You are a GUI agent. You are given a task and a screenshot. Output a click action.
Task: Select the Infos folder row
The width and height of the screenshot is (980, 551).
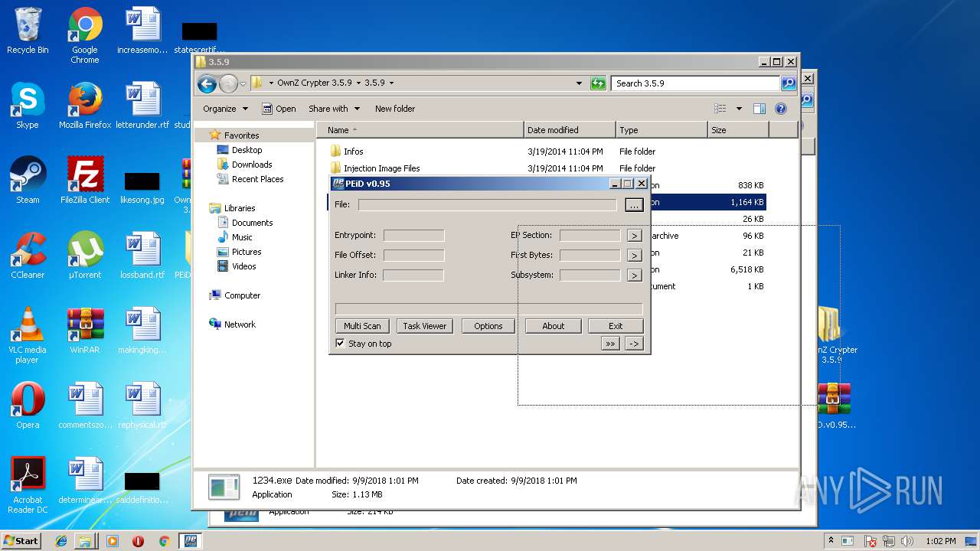point(547,152)
